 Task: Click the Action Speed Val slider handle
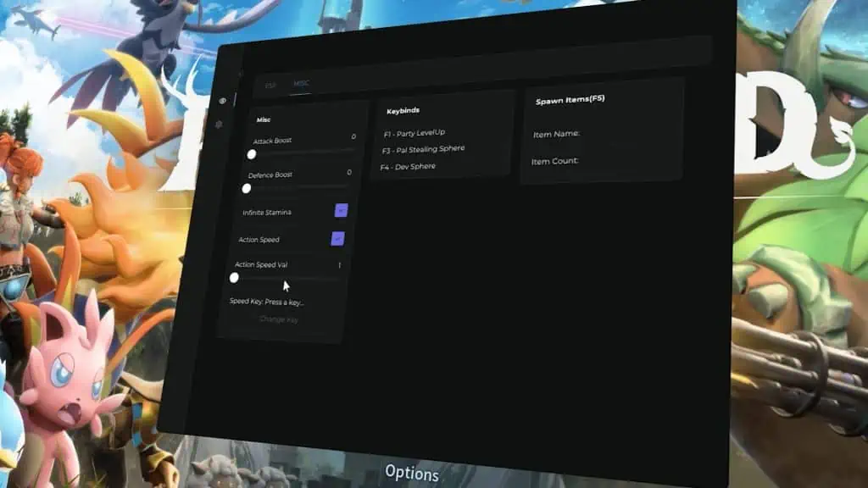(234, 278)
